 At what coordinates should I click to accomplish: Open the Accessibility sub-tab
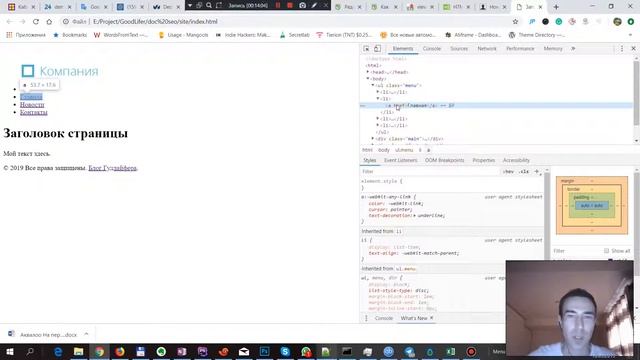click(x=516, y=160)
